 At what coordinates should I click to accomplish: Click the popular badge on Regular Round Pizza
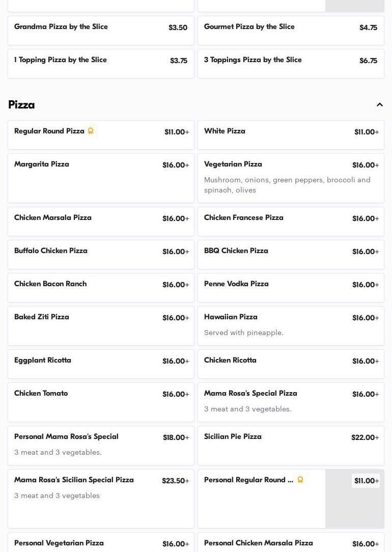point(91,131)
